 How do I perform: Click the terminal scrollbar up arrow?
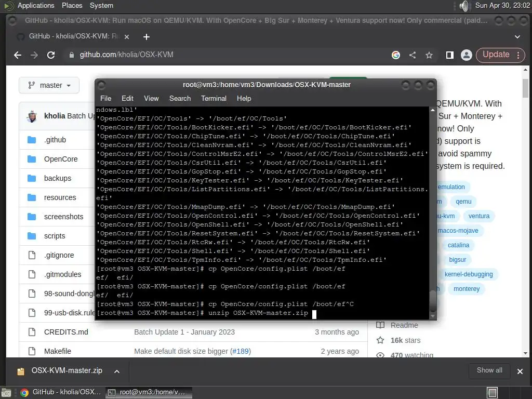click(x=433, y=110)
